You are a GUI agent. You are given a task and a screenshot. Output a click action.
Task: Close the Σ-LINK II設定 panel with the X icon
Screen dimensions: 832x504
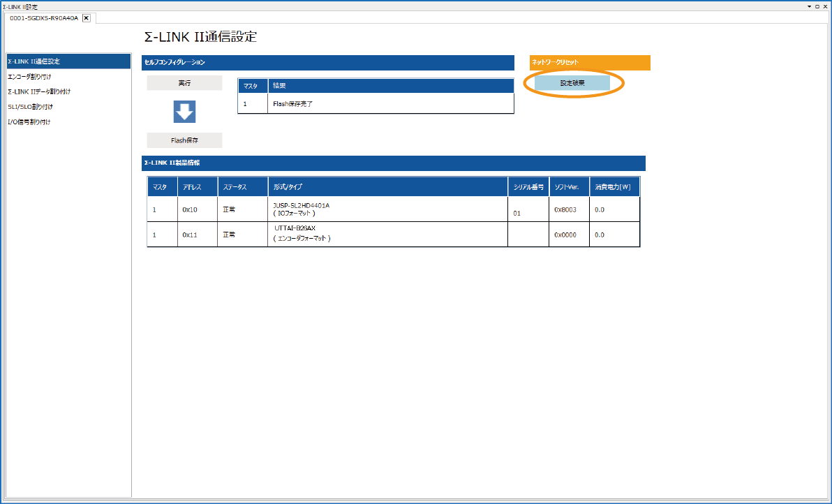(825, 6)
